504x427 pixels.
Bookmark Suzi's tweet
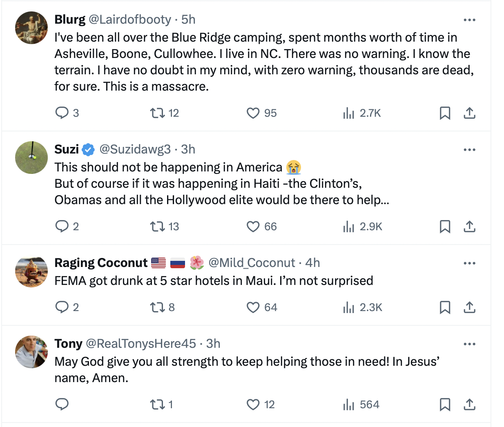[x=445, y=226]
